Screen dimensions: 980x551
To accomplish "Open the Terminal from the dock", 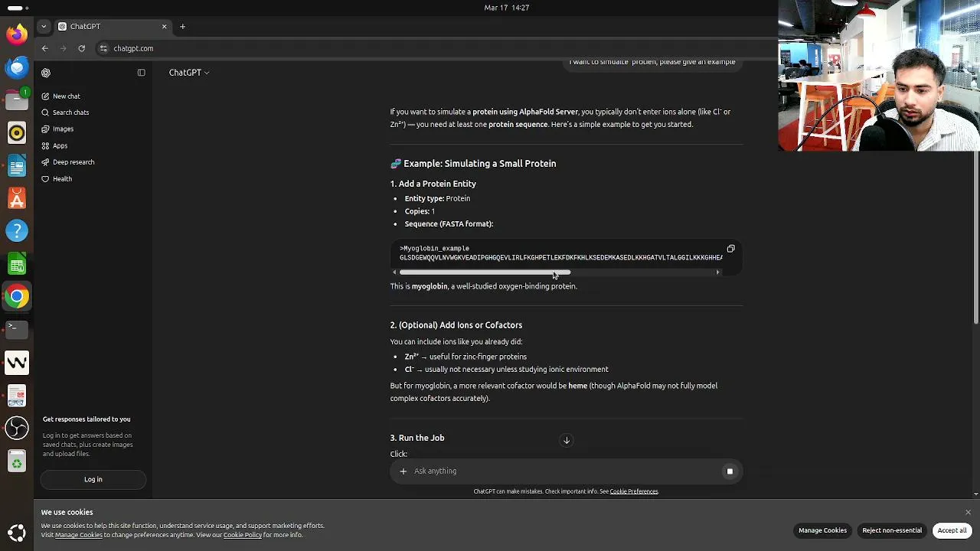I will (x=17, y=329).
